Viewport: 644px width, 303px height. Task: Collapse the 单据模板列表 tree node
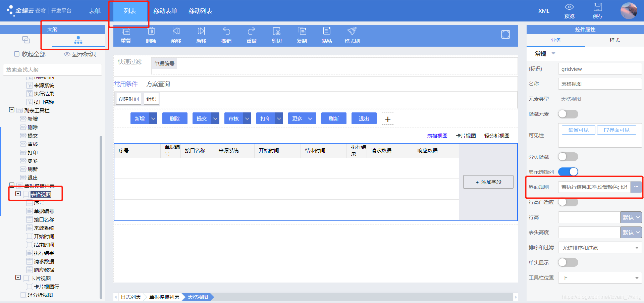(11, 185)
